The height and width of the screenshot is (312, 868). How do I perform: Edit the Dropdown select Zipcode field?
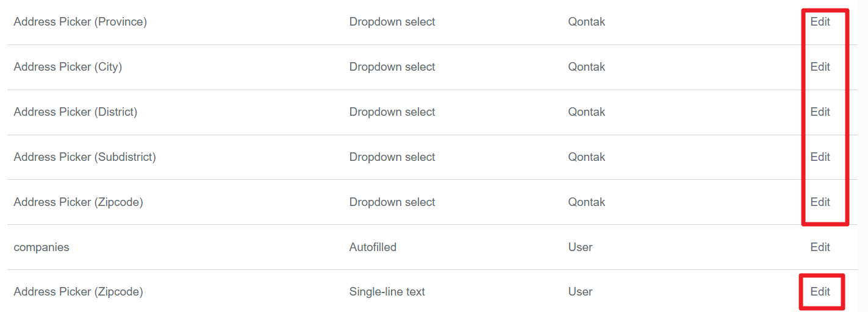820,202
